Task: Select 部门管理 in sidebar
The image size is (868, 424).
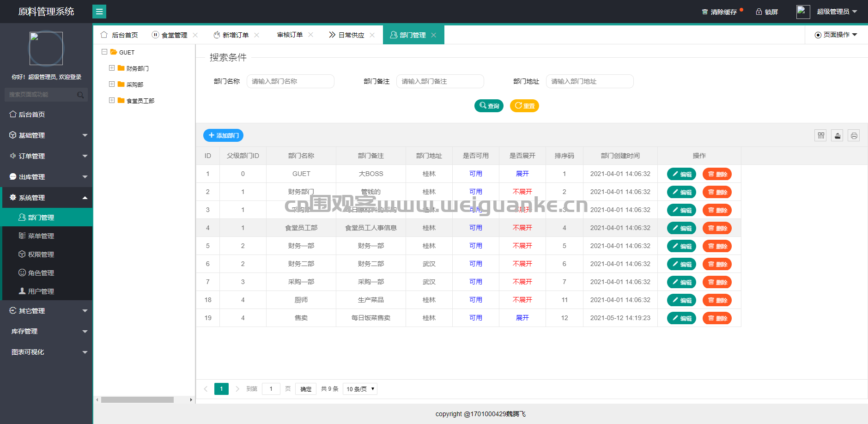Action: tap(47, 217)
